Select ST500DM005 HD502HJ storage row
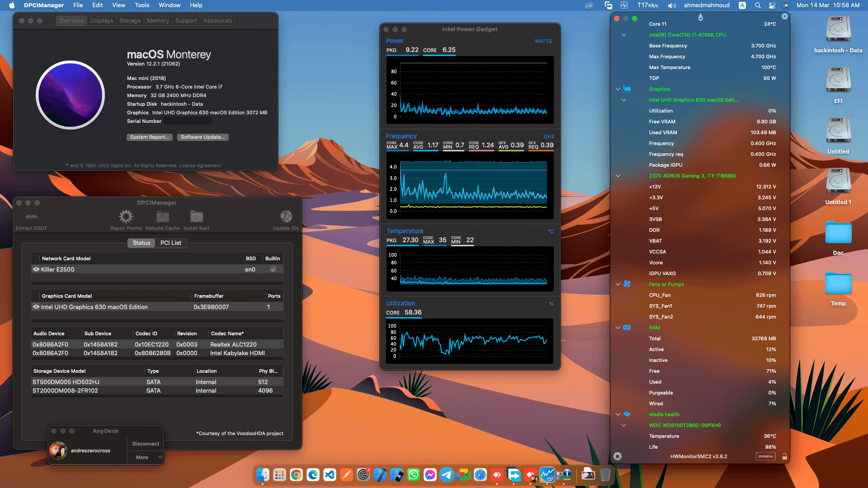 [x=157, y=382]
